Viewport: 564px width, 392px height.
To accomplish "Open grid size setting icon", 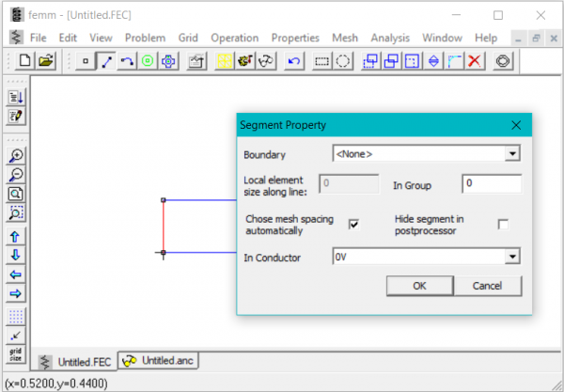I will tap(16, 354).
